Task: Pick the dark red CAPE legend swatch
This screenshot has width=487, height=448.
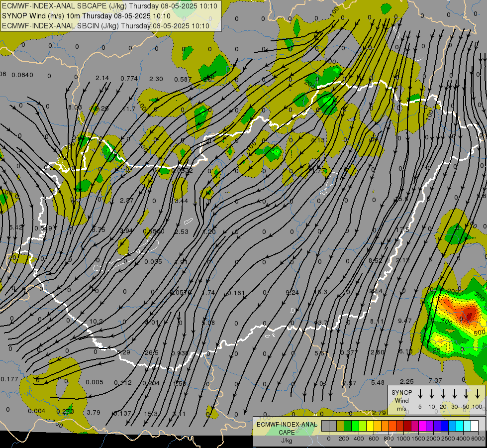Action: coord(407,426)
